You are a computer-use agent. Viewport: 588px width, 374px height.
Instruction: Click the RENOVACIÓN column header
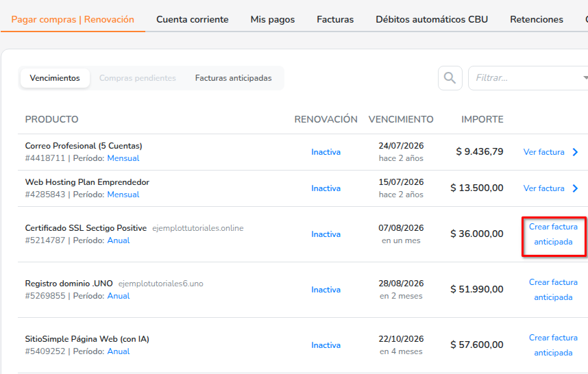(x=326, y=119)
